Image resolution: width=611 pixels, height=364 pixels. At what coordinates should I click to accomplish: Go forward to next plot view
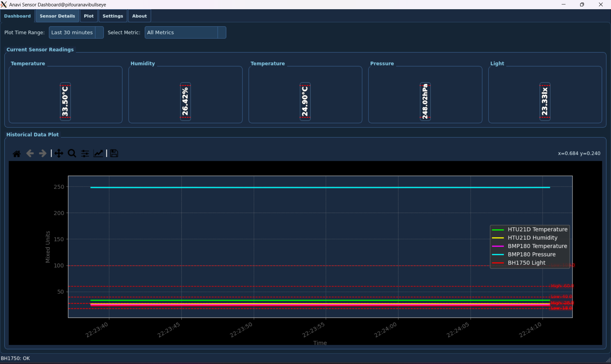point(42,154)
